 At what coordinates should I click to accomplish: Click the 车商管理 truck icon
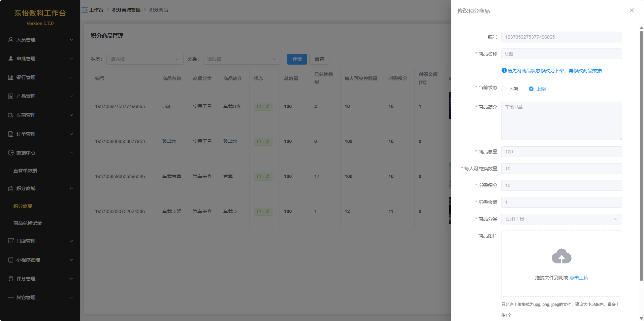click(x=11, y=115)
